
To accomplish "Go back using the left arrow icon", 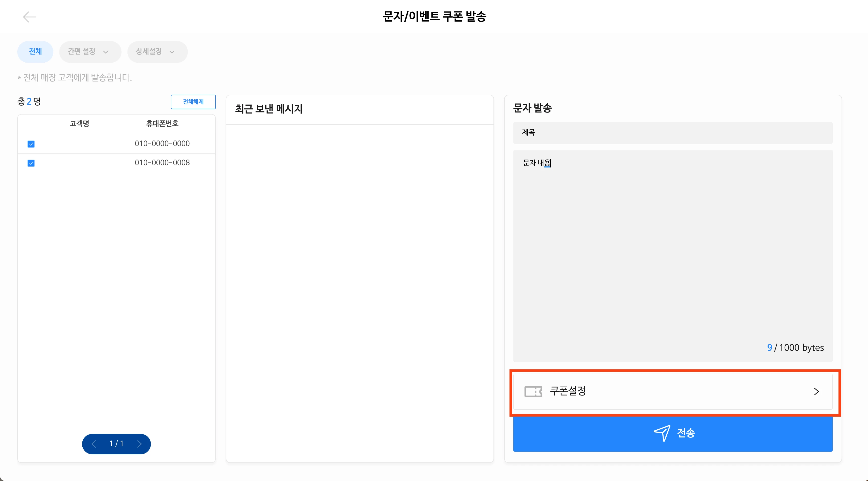I will click(x=30, y=17).
